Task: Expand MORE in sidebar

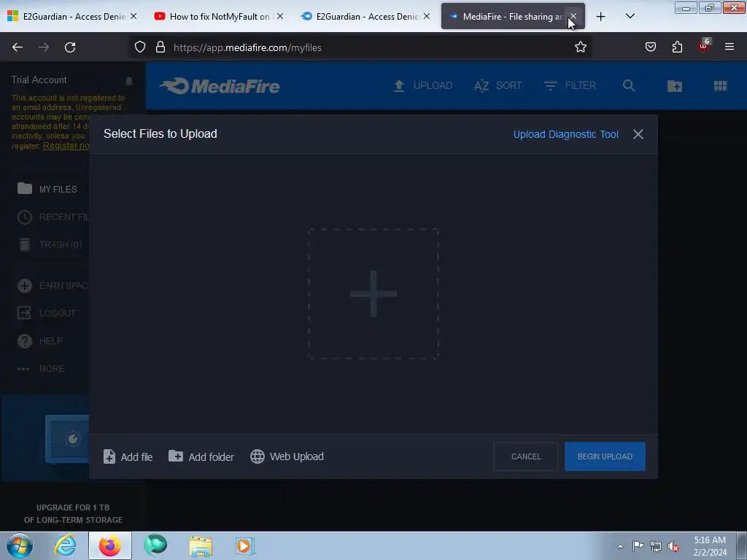Action: click(x=41, y=368)
